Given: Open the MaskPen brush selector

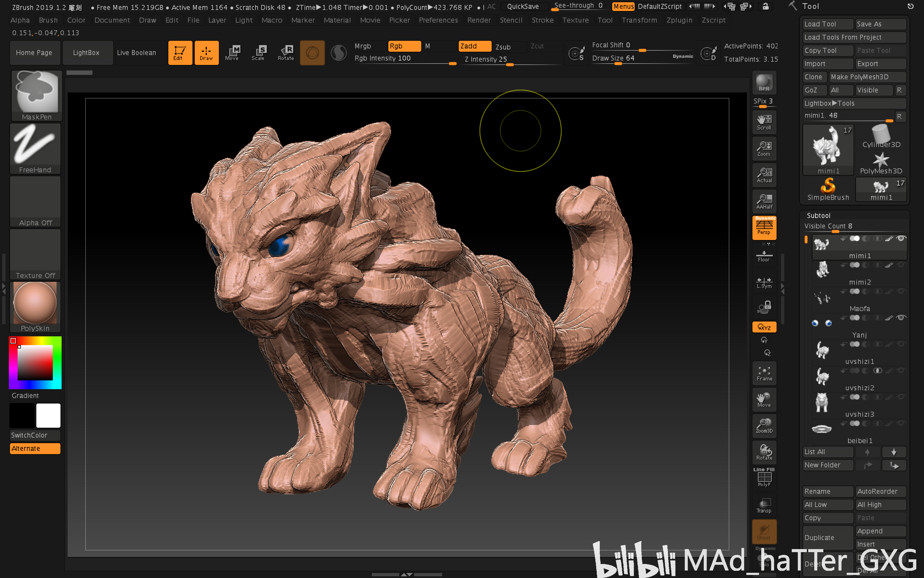Looking at the screenshot, I should pos(36,96).
